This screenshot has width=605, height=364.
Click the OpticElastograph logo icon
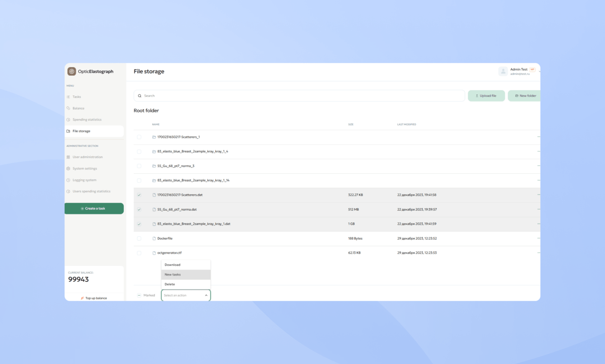(x=71, y=71)
